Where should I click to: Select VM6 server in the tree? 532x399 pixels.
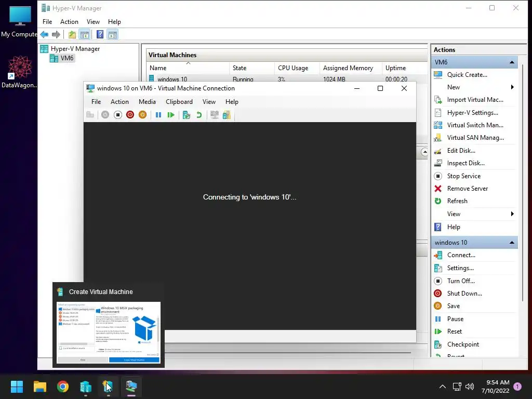[x=67, y=58]
